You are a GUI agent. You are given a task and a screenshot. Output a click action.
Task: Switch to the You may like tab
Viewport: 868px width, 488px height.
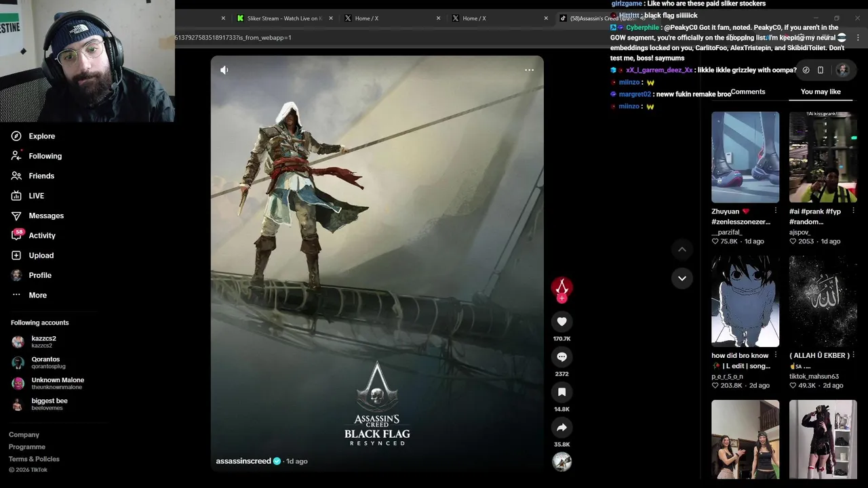tap(821, 91)
